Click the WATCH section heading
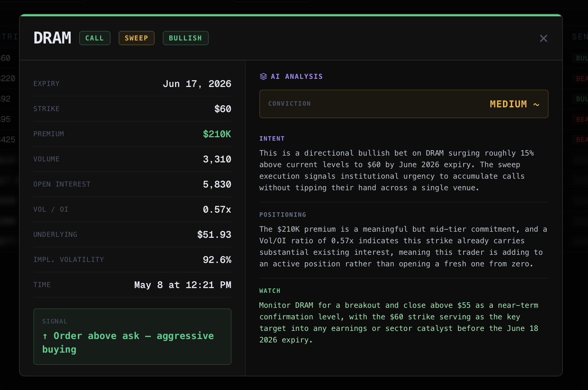Viewport: 588px width, 390px height. pyautogui.click(x=270, y=291)
